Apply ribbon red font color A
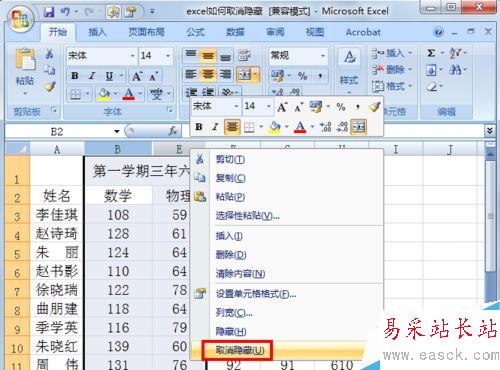 pyautogui.click(x=129, y=94)
